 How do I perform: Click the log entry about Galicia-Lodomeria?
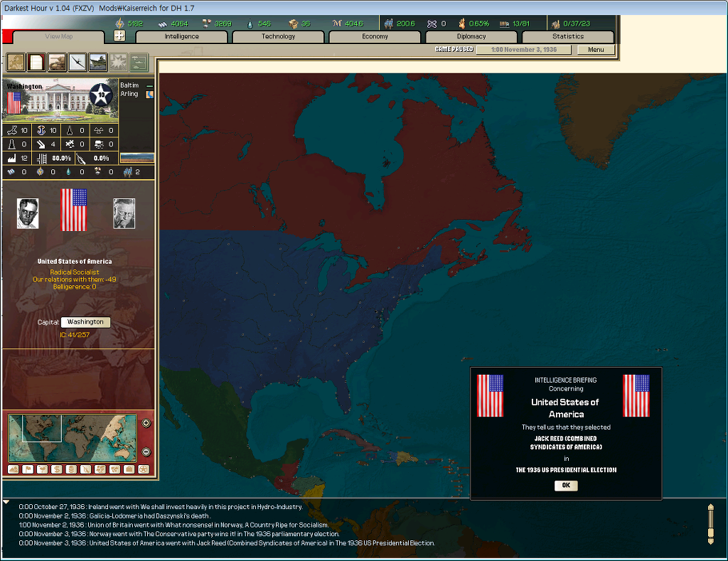pyautogui.click(x=114, y=516)
